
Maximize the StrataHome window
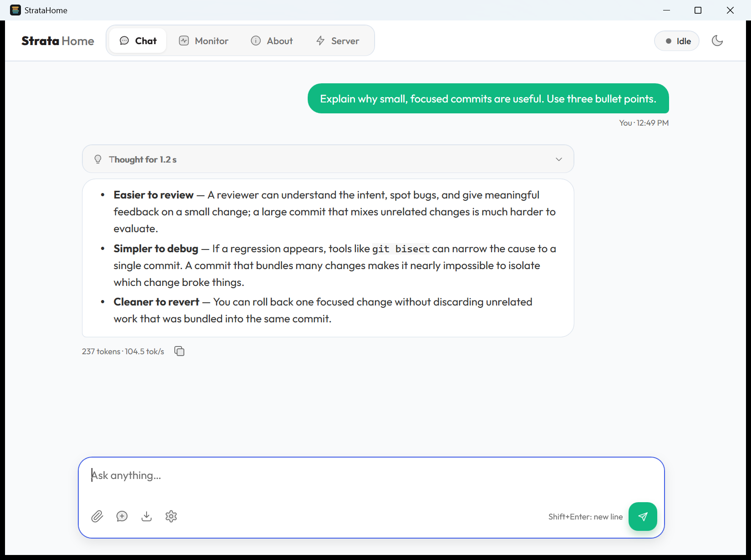coord(698,10)
